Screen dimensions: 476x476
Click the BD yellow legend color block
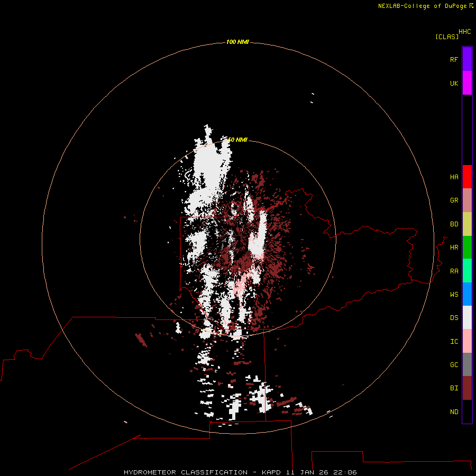click(x=467, y=224)
